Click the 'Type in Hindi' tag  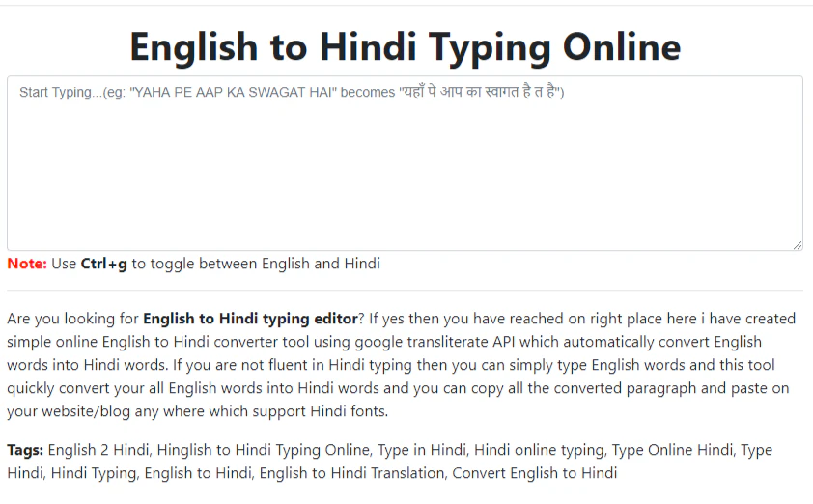coord(422,450)
